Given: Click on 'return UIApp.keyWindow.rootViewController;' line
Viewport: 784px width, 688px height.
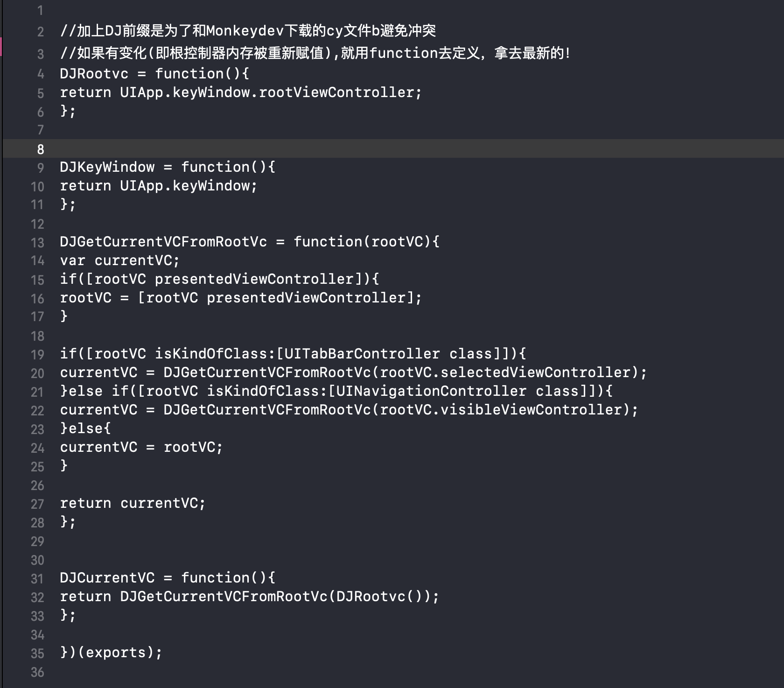Looking at the screenshot, I should click(x=241, y=92).
